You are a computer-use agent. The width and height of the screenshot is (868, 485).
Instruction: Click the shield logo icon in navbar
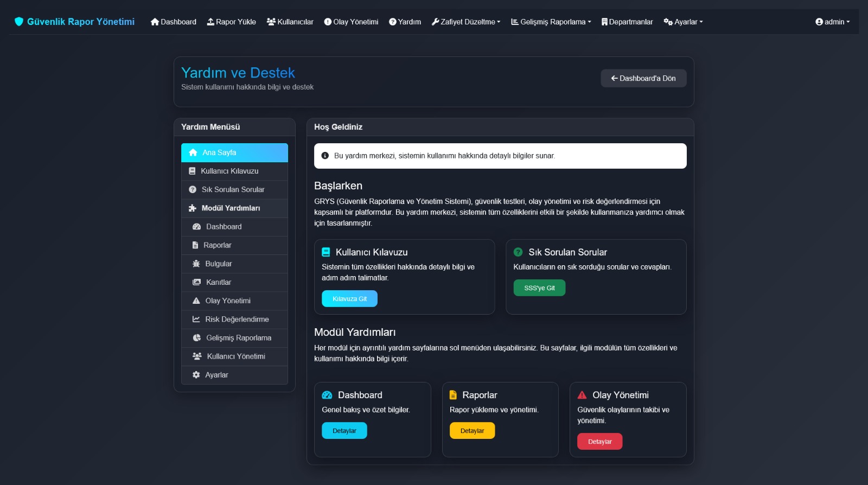tap(19, 22)
